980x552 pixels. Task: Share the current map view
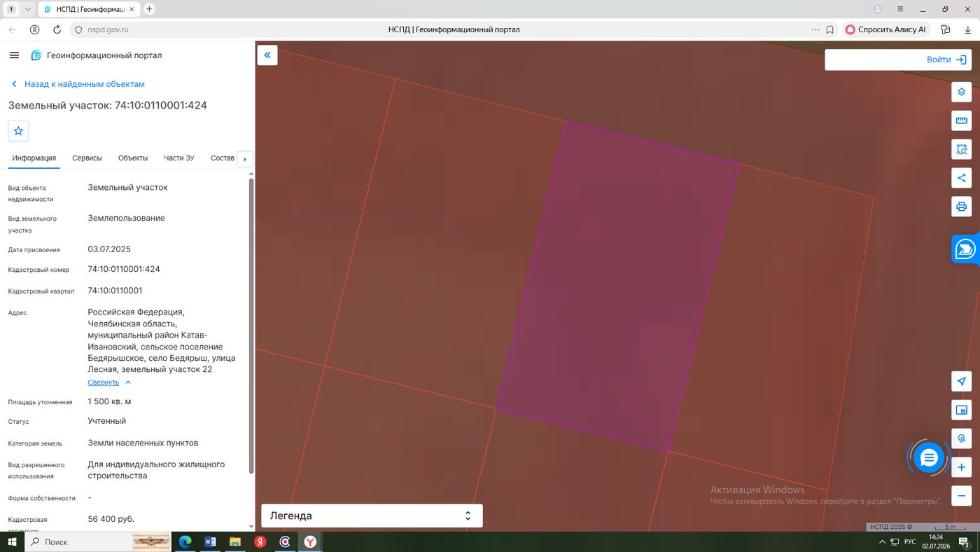coord(962,178)
